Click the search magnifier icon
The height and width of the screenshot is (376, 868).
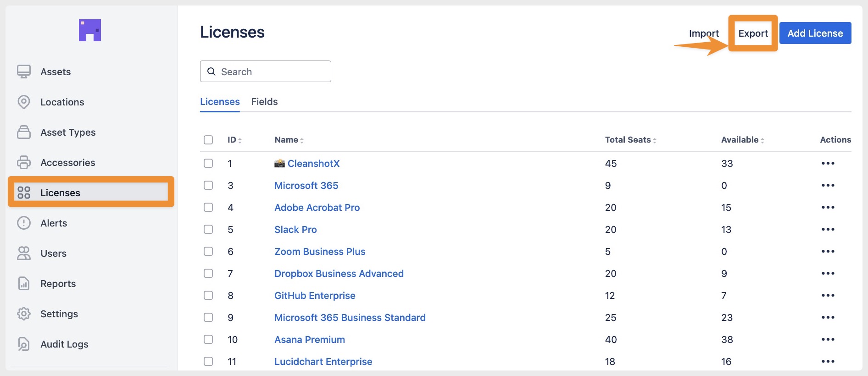[x=211, y=72]
